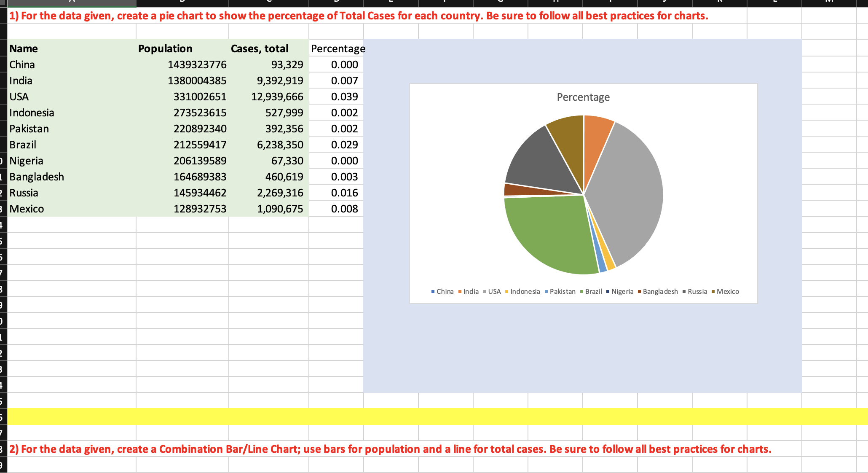Select the China legend entry
The width and height of the screenshot is (868, 473).
[x=443, y=291]
